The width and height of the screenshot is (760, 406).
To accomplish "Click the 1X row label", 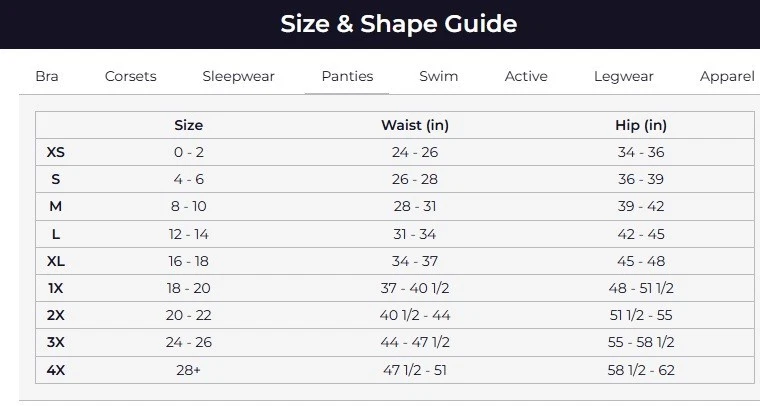I will click(56, 287).
